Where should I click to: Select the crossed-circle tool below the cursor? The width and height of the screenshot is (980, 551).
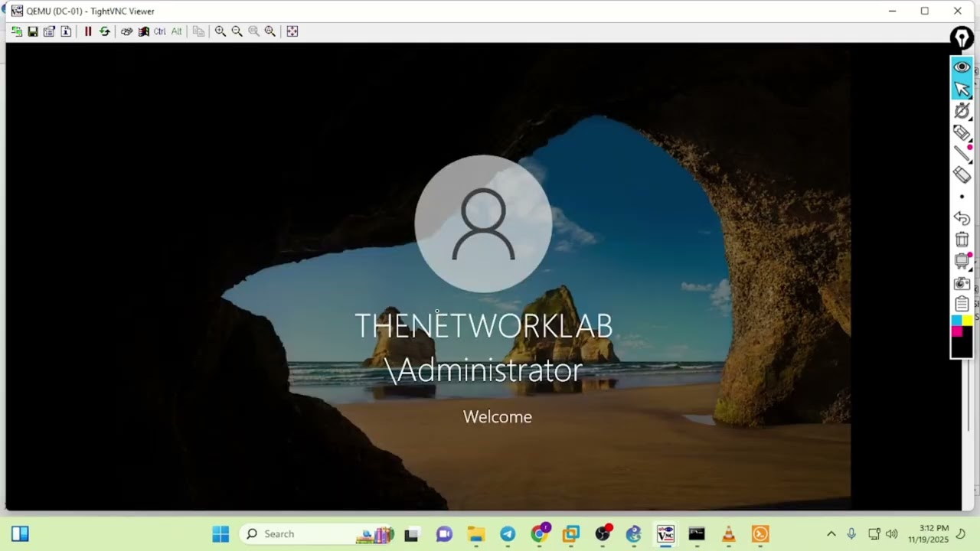tap(962, 111)
